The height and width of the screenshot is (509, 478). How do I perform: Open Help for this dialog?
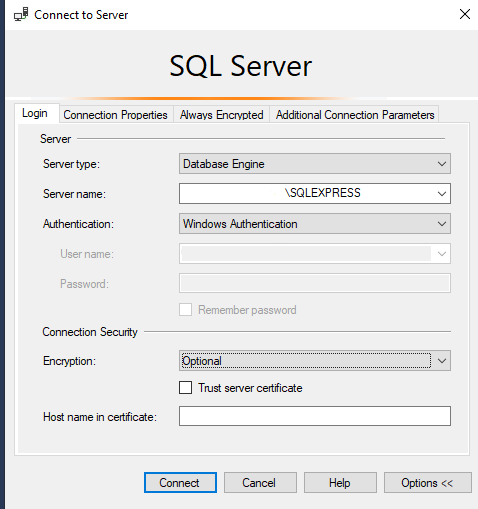[340, 483]
